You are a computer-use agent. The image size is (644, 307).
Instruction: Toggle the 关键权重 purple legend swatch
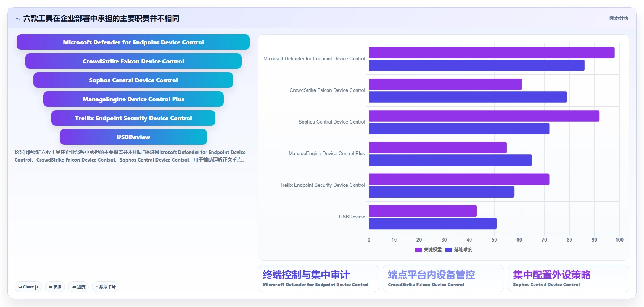point(418,250)
